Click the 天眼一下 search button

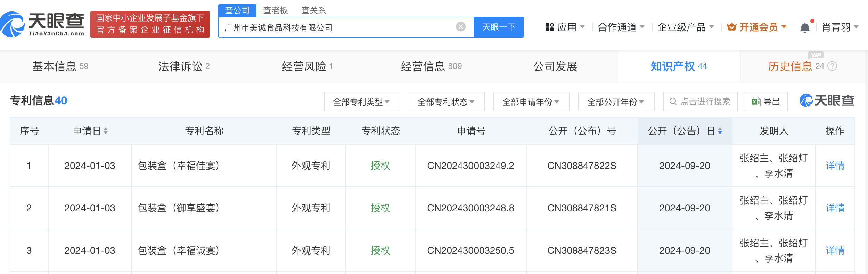point(499,27)
